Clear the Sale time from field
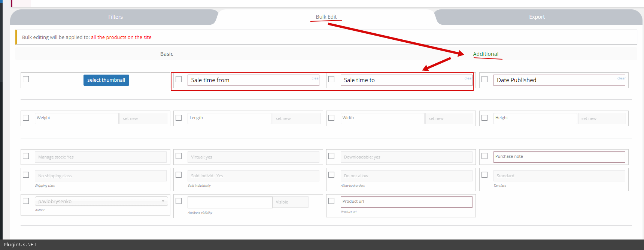644x250 pixels. click(315, 78)
